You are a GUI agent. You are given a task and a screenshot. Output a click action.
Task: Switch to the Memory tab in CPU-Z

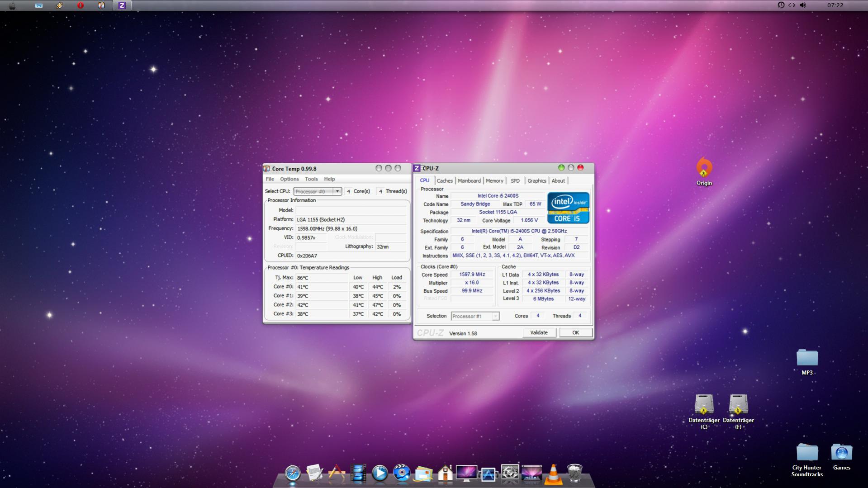494,181
